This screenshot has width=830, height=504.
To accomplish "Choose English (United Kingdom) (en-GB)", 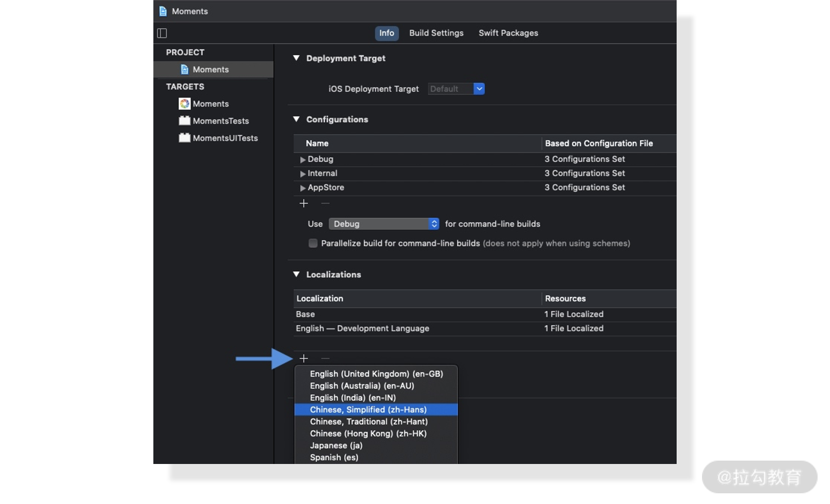I will pyautogui.click(x=376, y=374).
